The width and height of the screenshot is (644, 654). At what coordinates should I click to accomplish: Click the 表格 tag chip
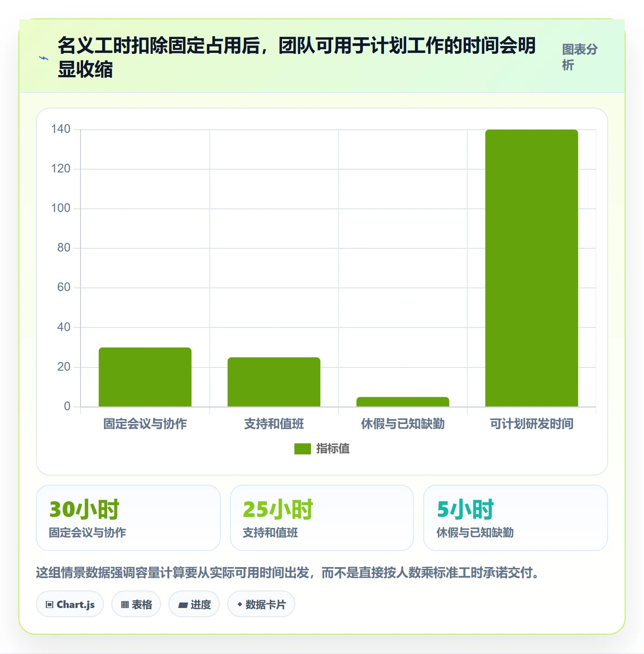[x=136, y=604]
